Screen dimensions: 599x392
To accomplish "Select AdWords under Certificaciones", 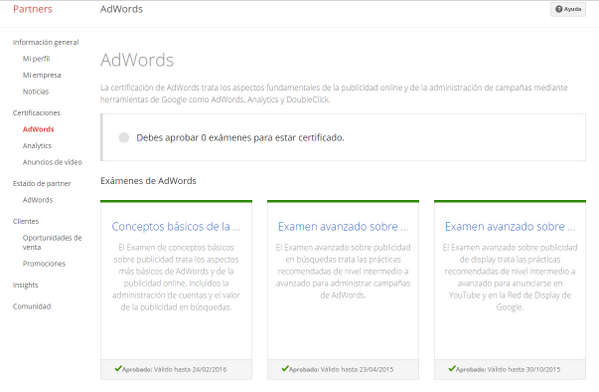I will coord(38,129).
